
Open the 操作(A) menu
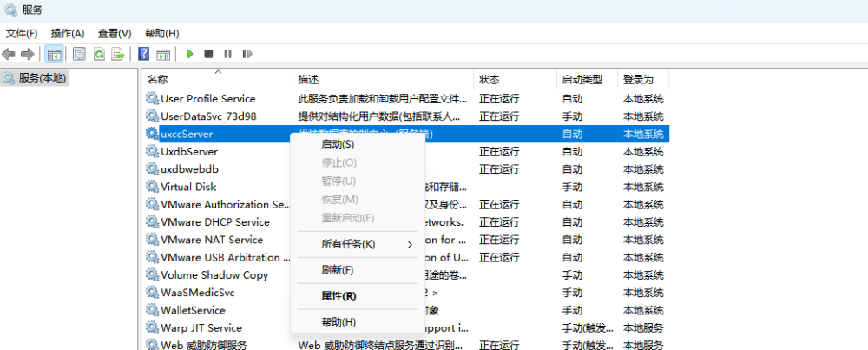[x=68, y=33]
